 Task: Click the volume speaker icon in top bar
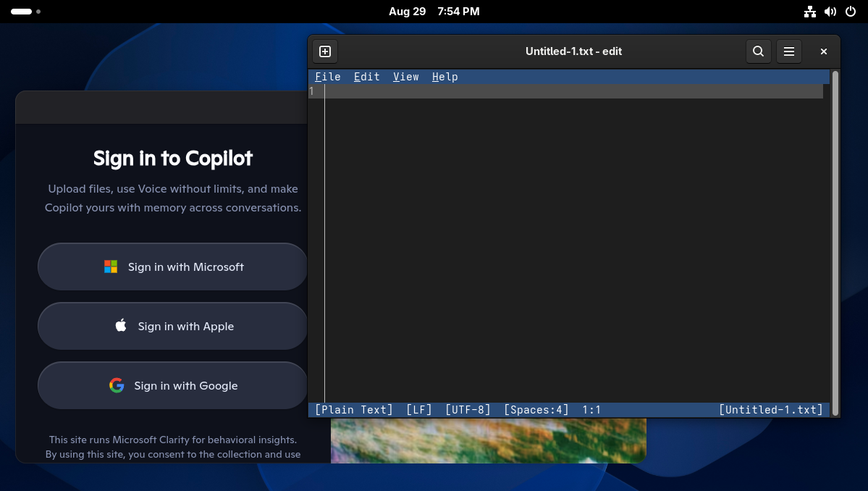click(x=830, y=12)
